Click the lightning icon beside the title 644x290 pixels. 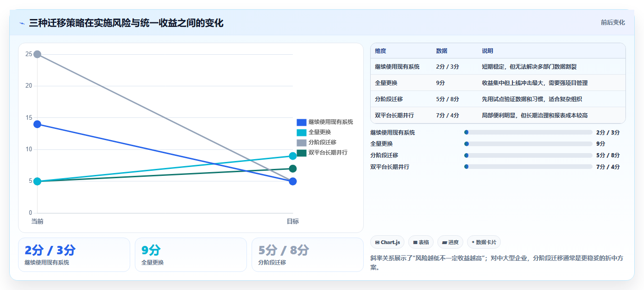click(22, 23)
